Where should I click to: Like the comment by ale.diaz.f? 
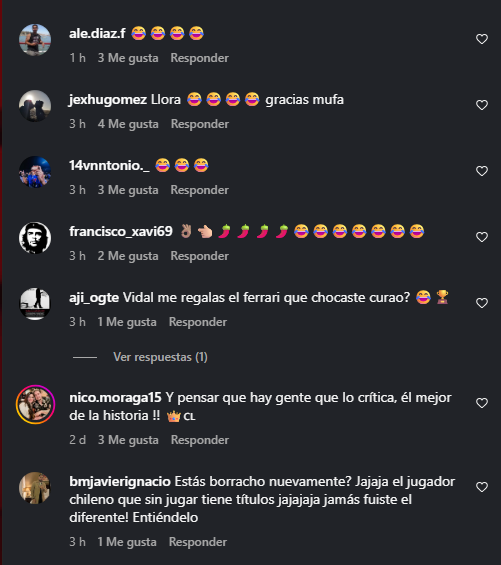[x=482, y=39]
